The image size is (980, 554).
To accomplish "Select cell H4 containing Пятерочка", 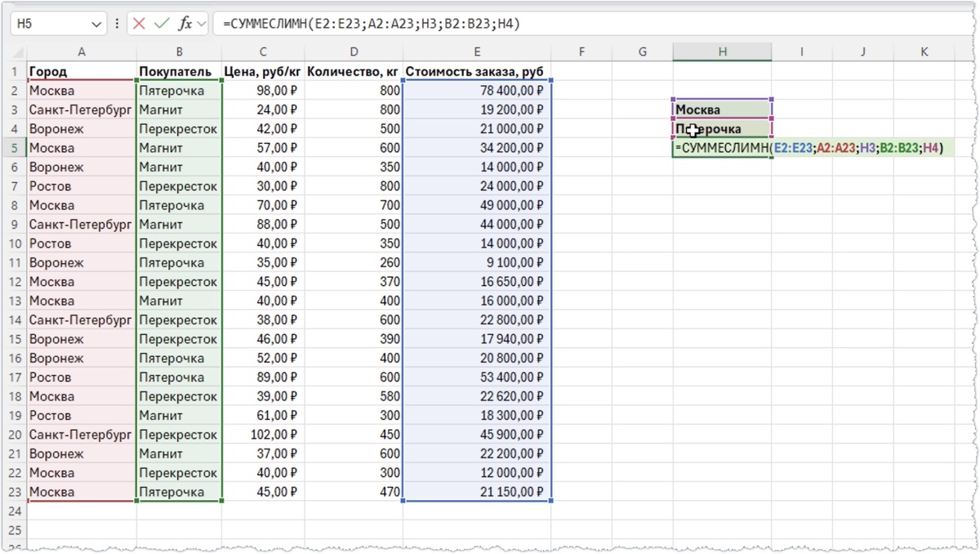I will click(723, 129).
